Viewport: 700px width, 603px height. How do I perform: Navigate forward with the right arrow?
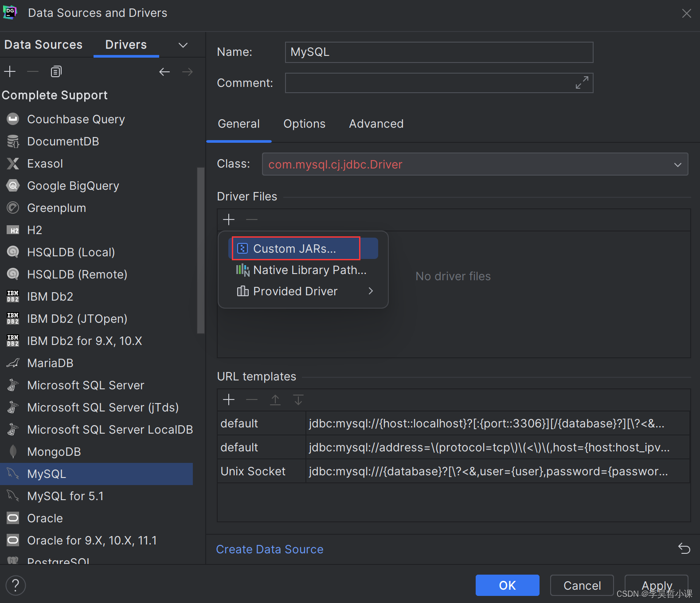(188, 71)
